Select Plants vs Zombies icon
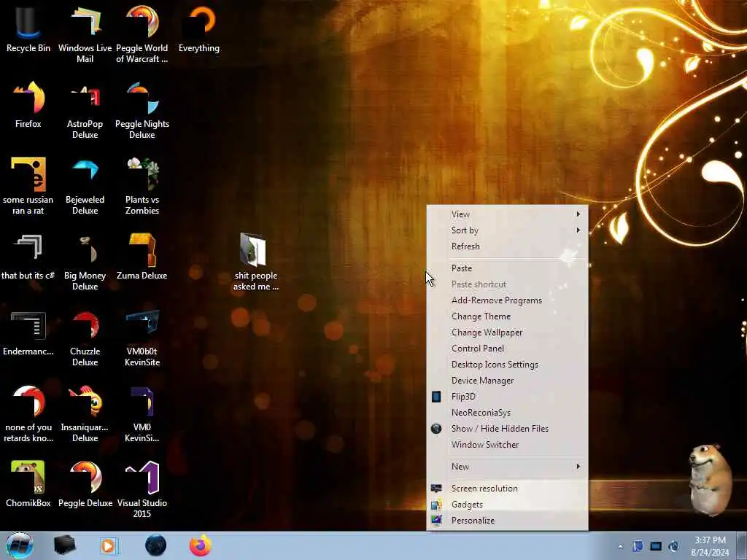747x560 pixels. pyautogui.click(x=142, y=186)
